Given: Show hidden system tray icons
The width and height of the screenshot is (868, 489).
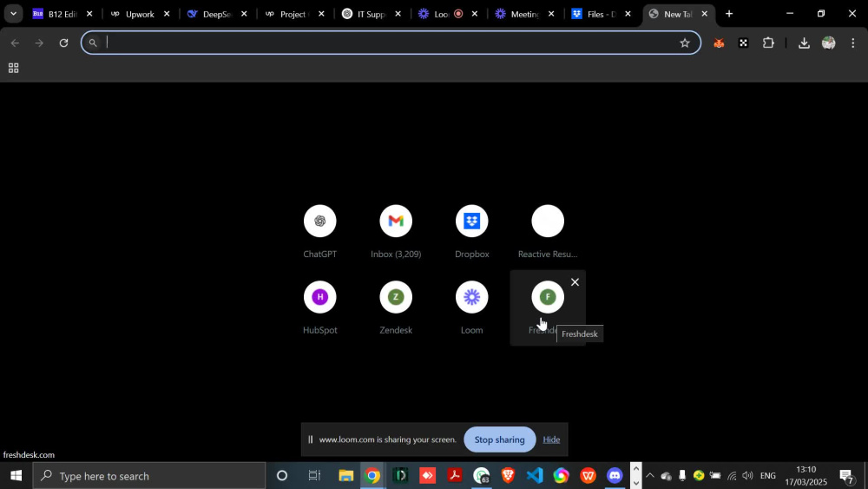Looking at the screenshot, I should point(650,476).
